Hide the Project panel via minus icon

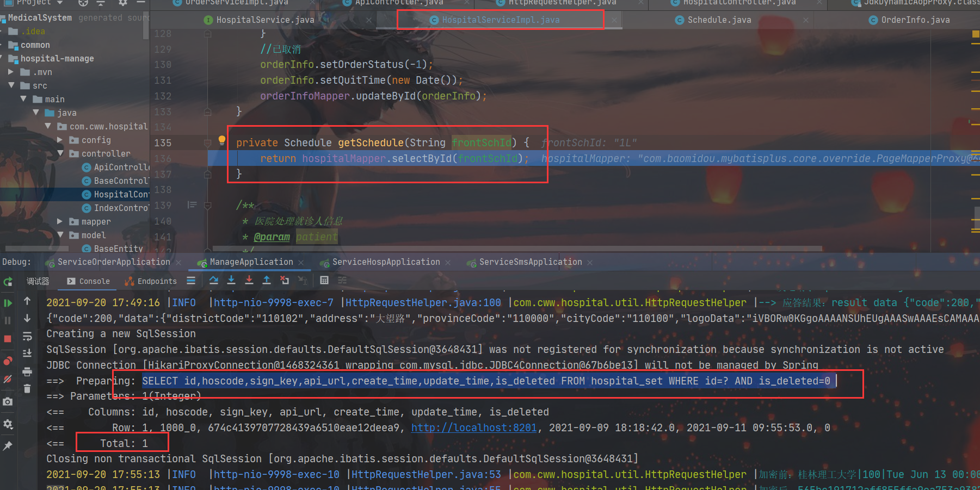pyautogui.click(x=141, y=3)
